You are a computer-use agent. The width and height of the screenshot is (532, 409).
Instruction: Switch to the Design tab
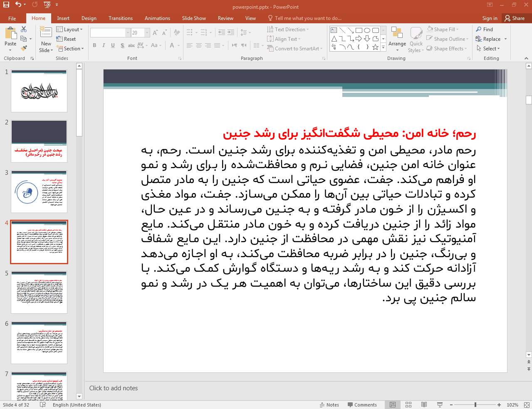coord(89,18)
